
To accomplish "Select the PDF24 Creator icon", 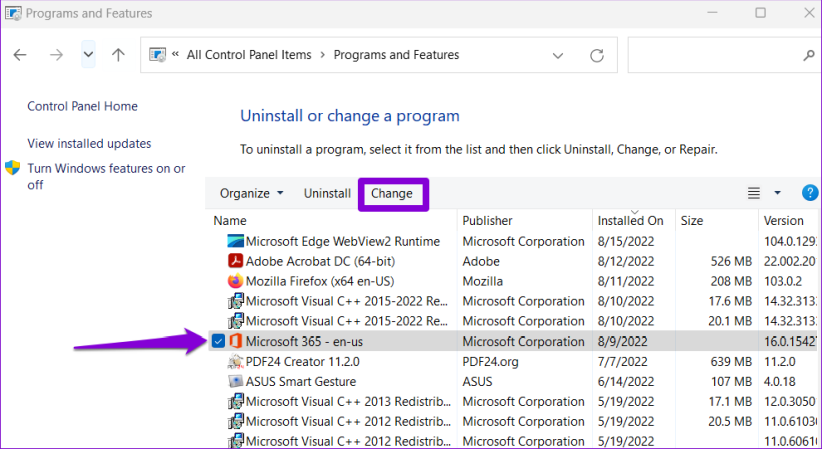I will click(x=235, y=361).
